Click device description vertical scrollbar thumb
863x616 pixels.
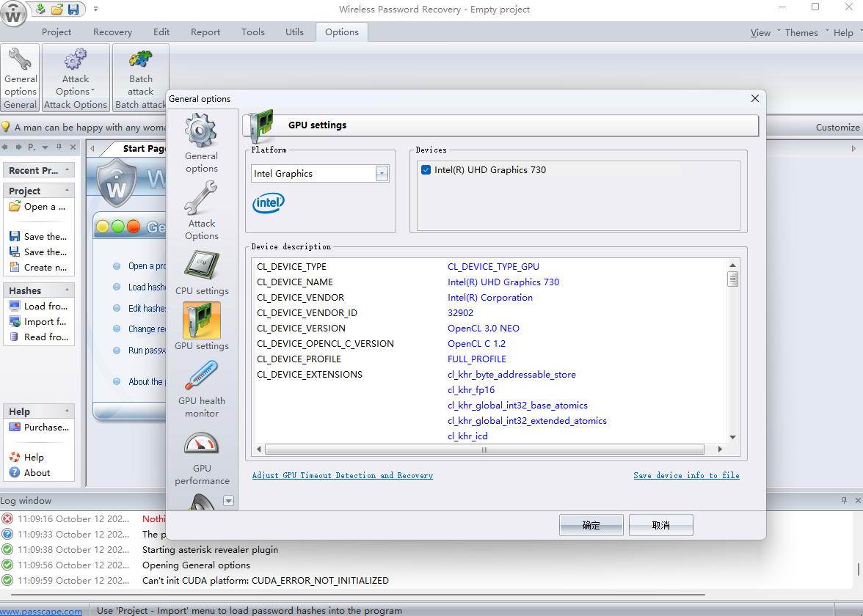pyautogui.click(x=732, y=279)
